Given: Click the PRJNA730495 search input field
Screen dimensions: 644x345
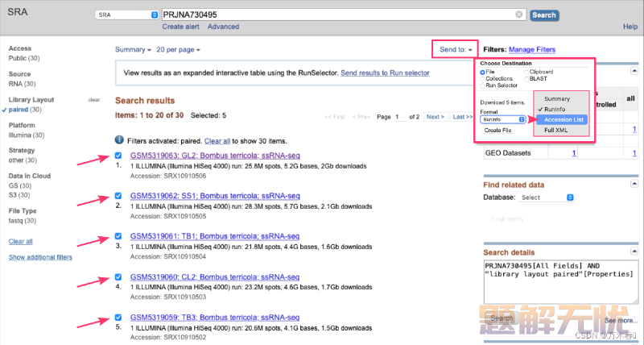Looking at the screenshot, I should tap(344, 15).
